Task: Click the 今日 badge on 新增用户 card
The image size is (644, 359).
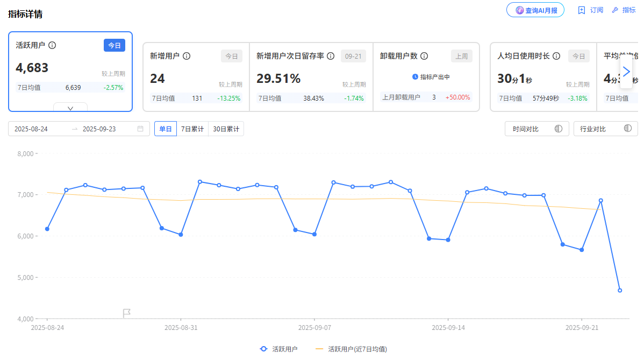Action: click(x=232, y=57)
